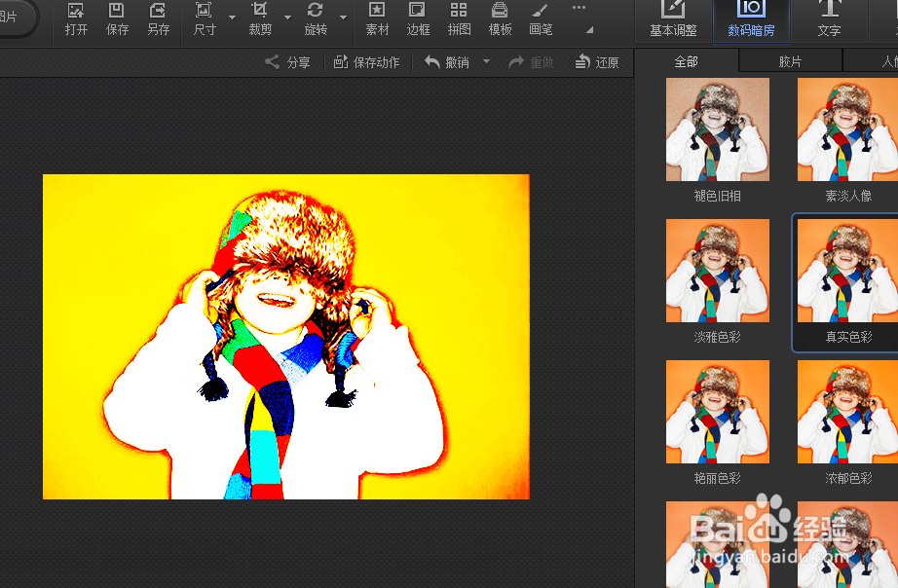Click the 保存动作 button
898x588 pixels.
click(x=366, y=62)
